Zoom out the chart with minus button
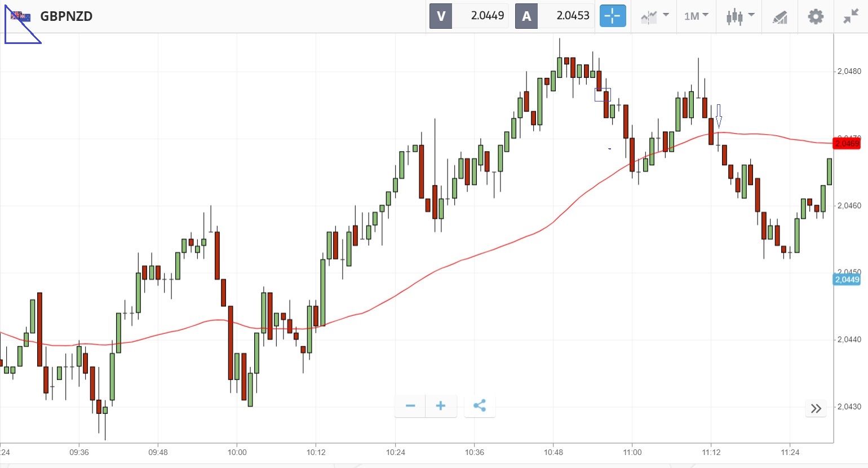868x468 pixels. (410, 406)
